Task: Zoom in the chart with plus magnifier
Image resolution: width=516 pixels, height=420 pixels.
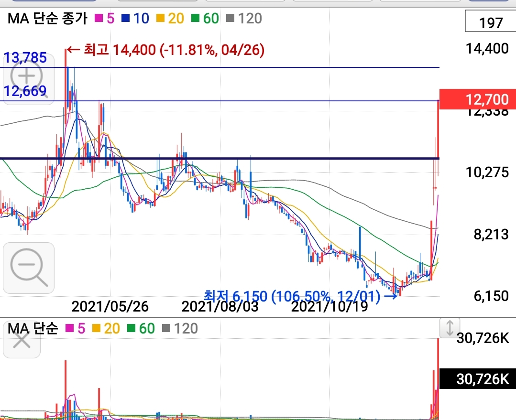Action: tap(29, 80)
